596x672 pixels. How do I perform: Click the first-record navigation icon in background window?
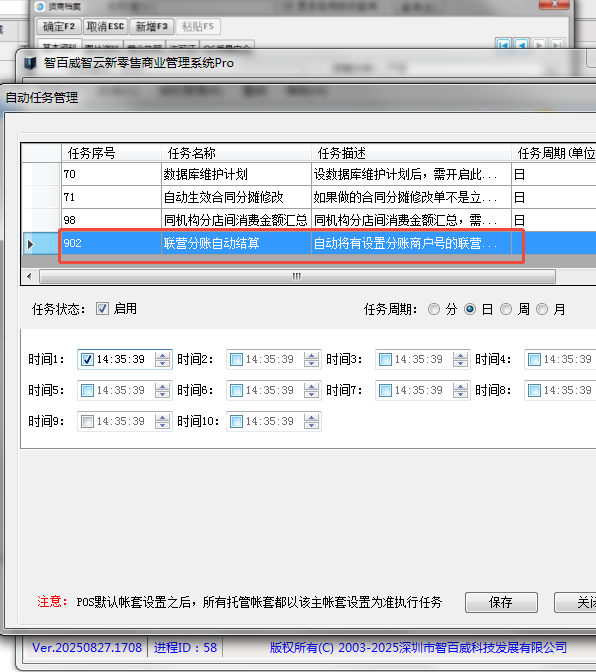503,45
